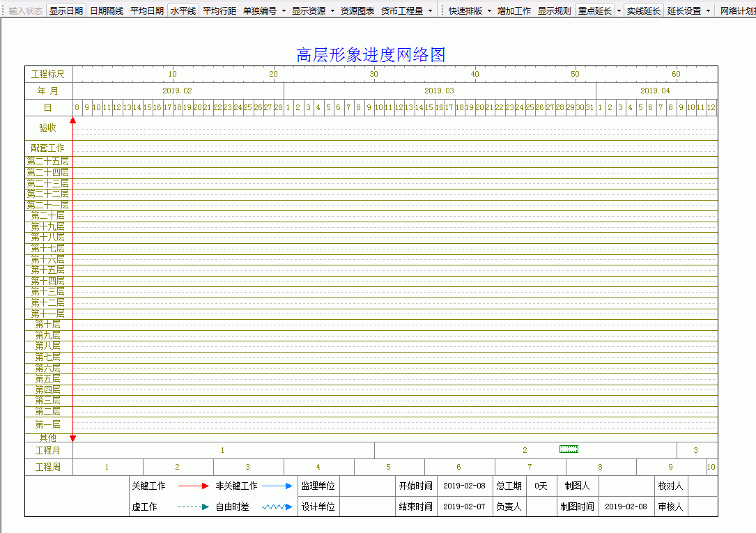This screenshot has height=533, width=756.
Task: Select the 第一层 row label
Action: (x=48, y=424)
